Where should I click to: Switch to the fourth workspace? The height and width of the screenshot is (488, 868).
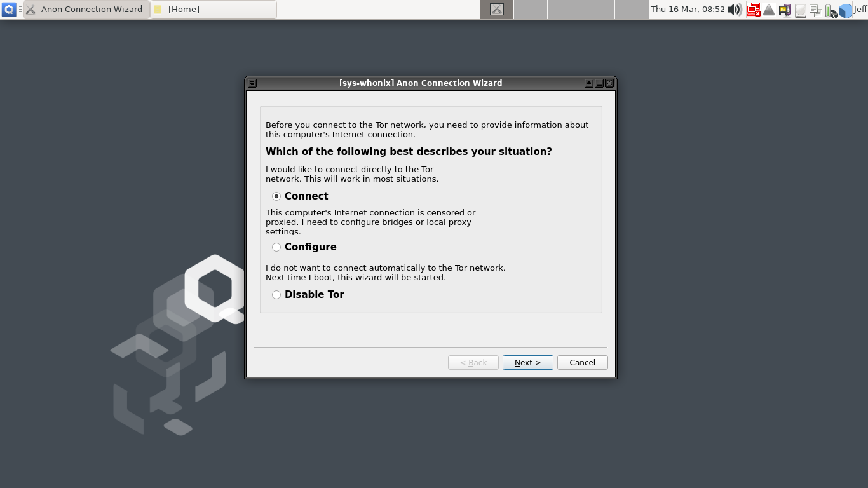click(598, 10)
